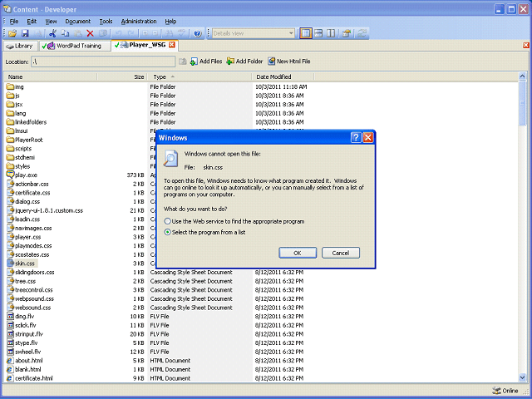Click the red Delete X icon

tap(90, 33)
